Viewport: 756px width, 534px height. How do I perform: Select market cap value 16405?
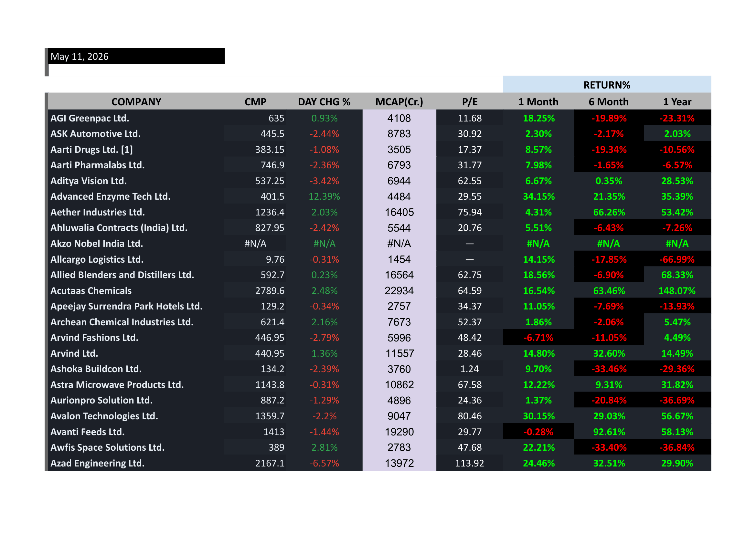tap(399, 212)
